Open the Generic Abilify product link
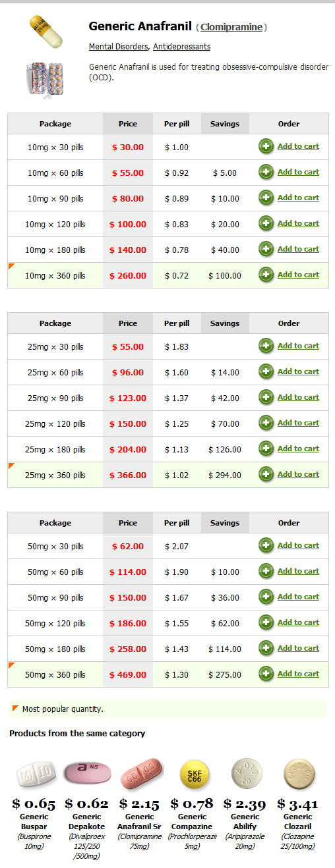 (245, 821)
